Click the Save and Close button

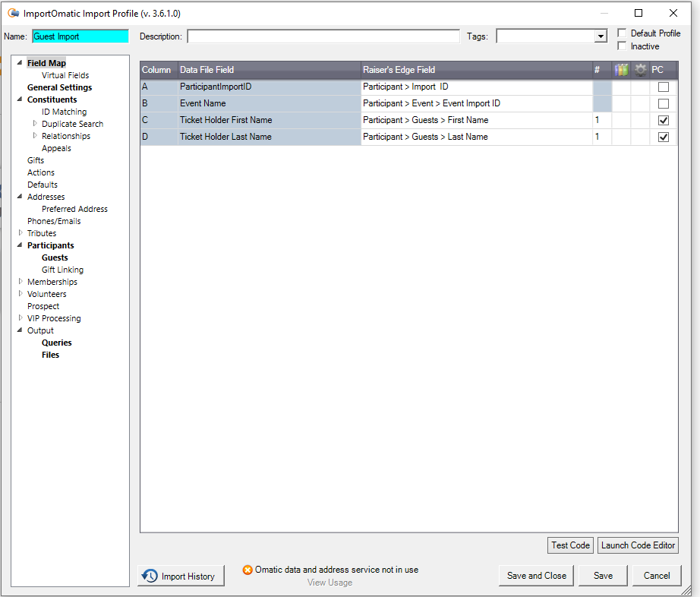pyautogui.click(x=536, y=575)
